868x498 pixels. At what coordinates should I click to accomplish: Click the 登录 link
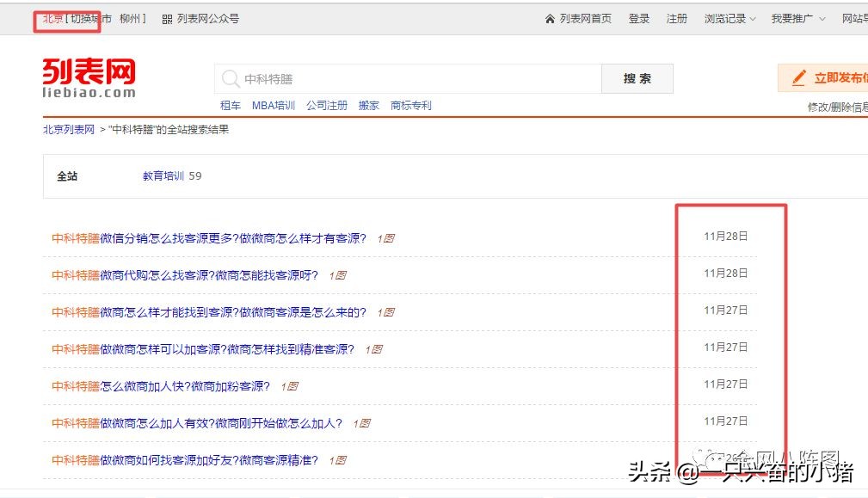pyautogui.click(x=639, y=20)
